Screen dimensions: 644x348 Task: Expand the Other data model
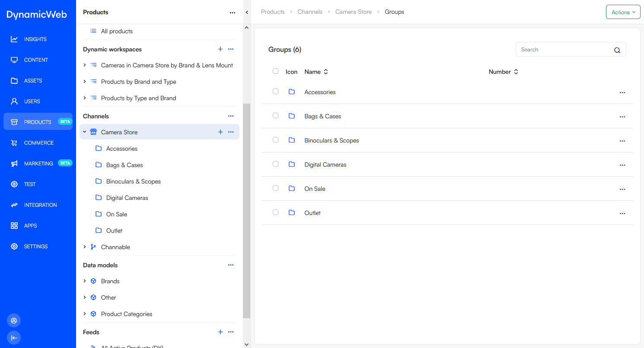(85, 297)
